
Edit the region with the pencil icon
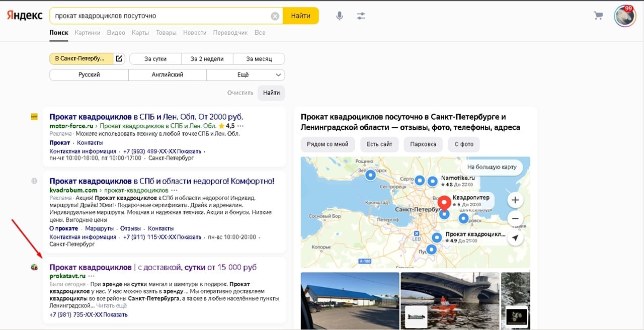119,59
